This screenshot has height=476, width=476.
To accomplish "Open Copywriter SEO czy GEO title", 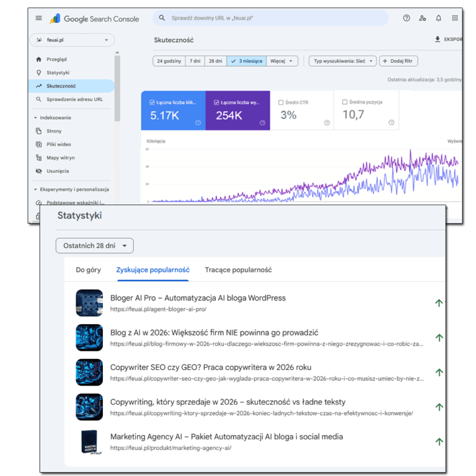I will [211, 368].
